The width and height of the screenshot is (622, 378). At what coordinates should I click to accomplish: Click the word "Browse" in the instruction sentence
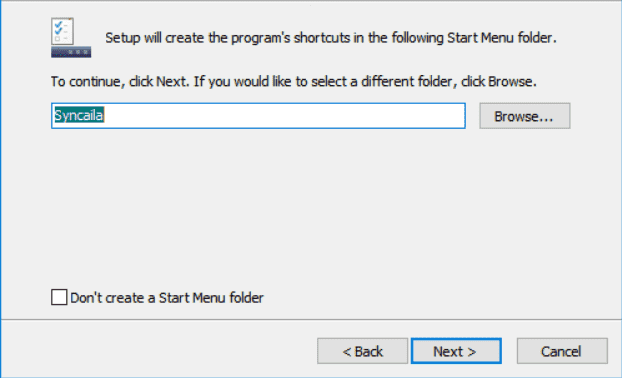tap(510, 82)
